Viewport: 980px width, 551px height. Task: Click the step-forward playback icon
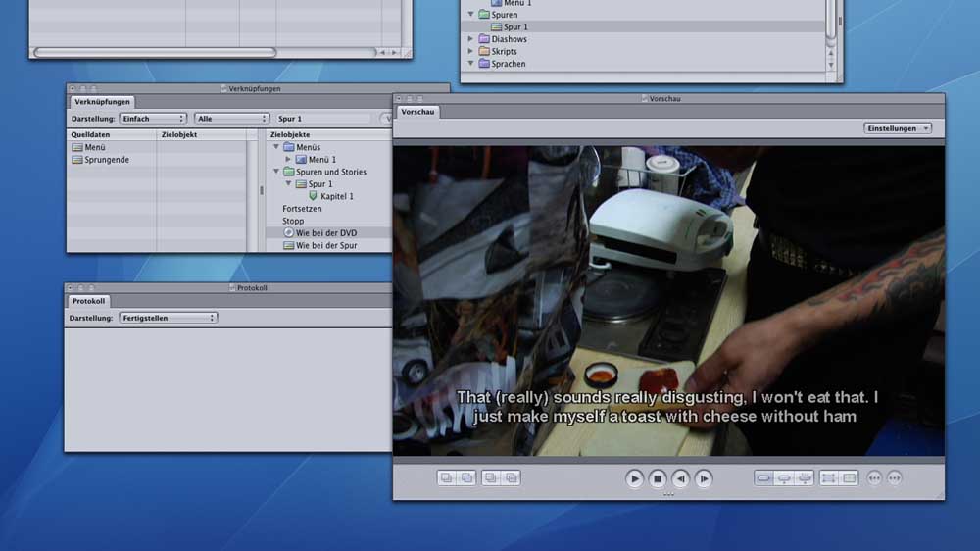pos(704,478)
